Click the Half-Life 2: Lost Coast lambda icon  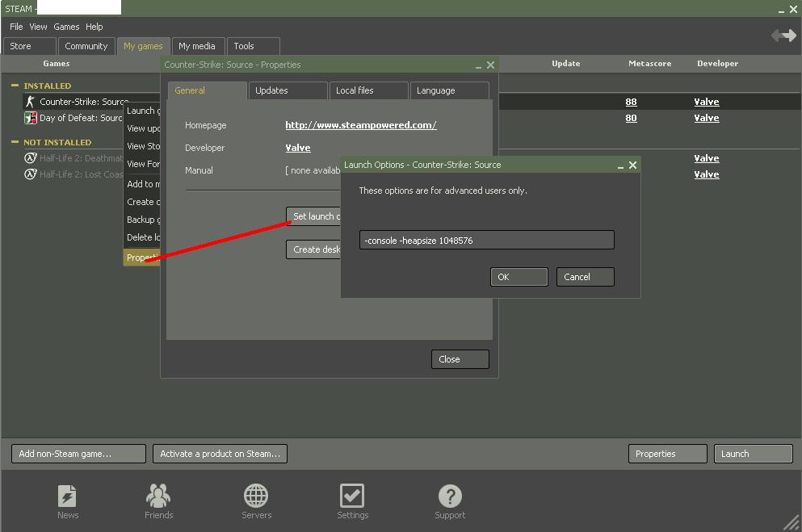click(31, 174)
